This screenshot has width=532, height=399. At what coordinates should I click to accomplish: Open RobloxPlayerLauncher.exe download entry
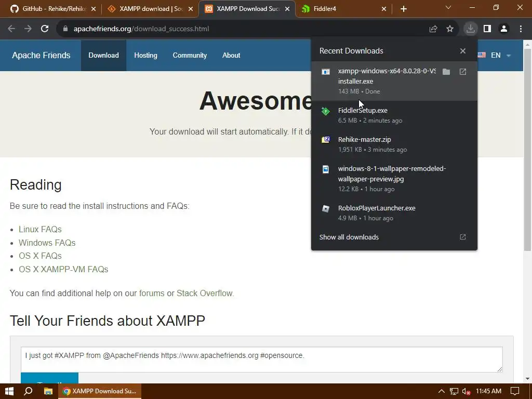coord(394,213)
